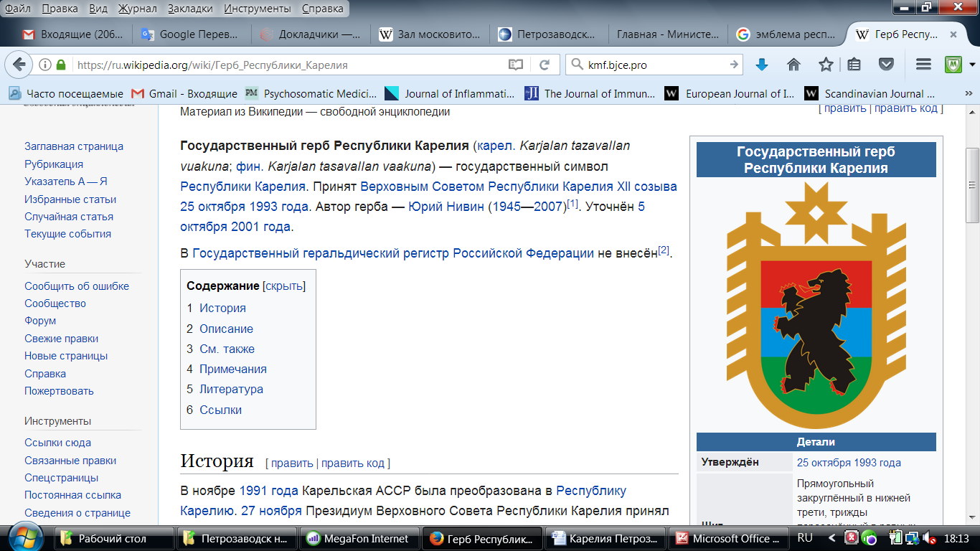This screenshot has width=980, height=551.
Task: Switch to Microsoft Office taskbar button
Action: coord(728,538)
